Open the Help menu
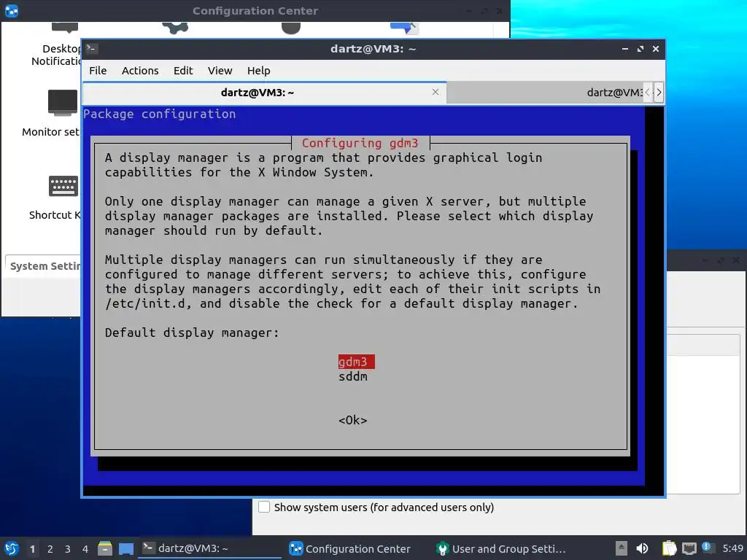Screen dimensions: 747x560 click(x=259, y=71)
